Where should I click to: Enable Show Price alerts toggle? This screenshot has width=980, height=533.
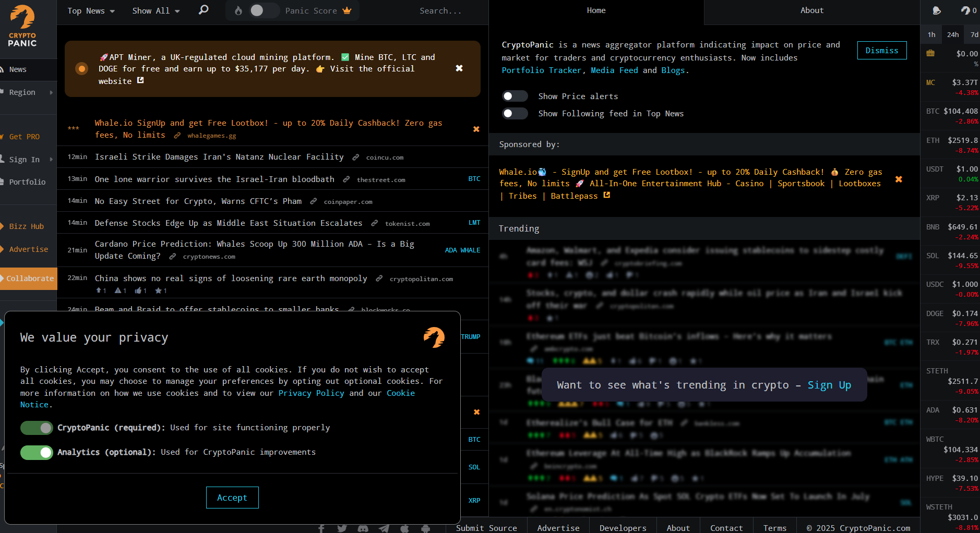(515, 96)
